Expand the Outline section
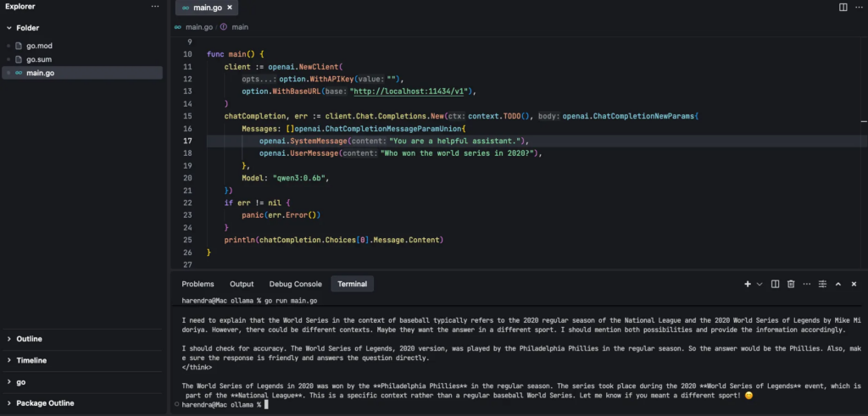Image resolution: width=868 pixels, height=416 pixels. pos(29,339)
